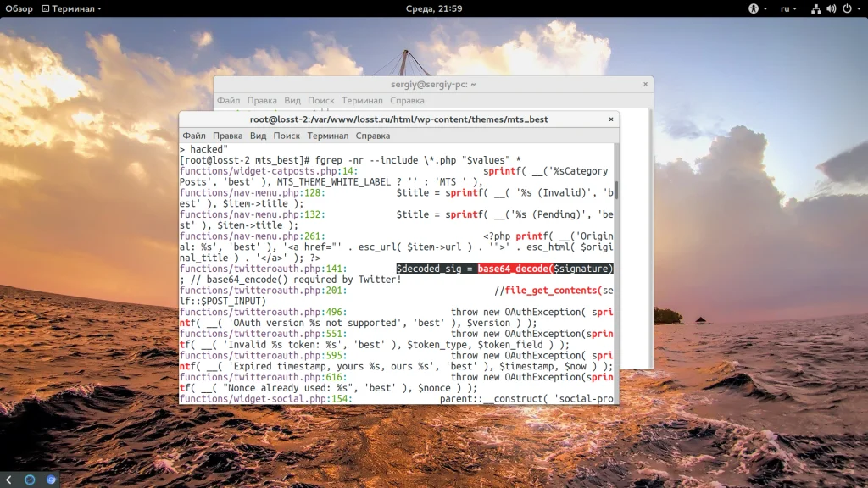This screenshot has width=868, height=488.
Task: Open Файл menu in root terminal window
Action: tap(194, 136)
